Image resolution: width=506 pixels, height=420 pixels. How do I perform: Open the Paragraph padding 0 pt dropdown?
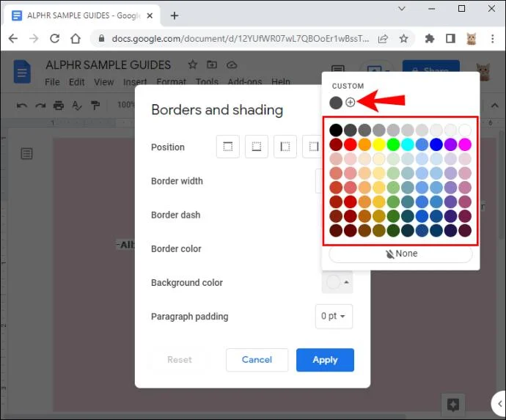point(334,316)
